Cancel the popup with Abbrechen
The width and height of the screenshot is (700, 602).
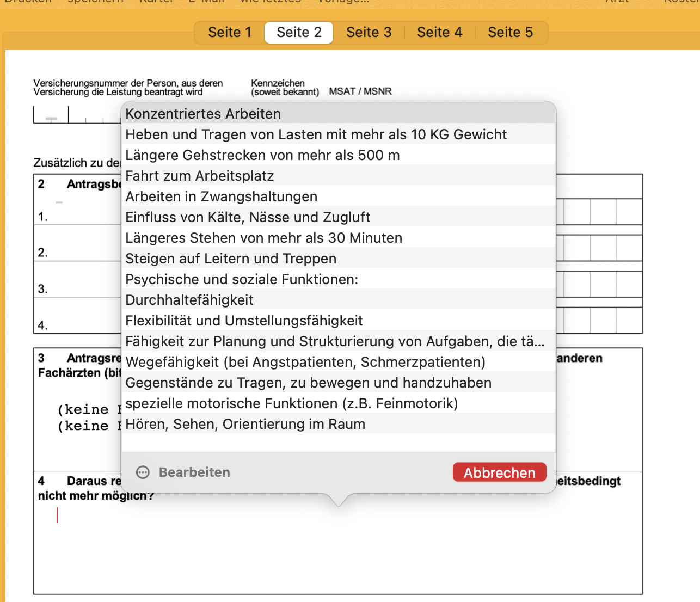[500, 472]
